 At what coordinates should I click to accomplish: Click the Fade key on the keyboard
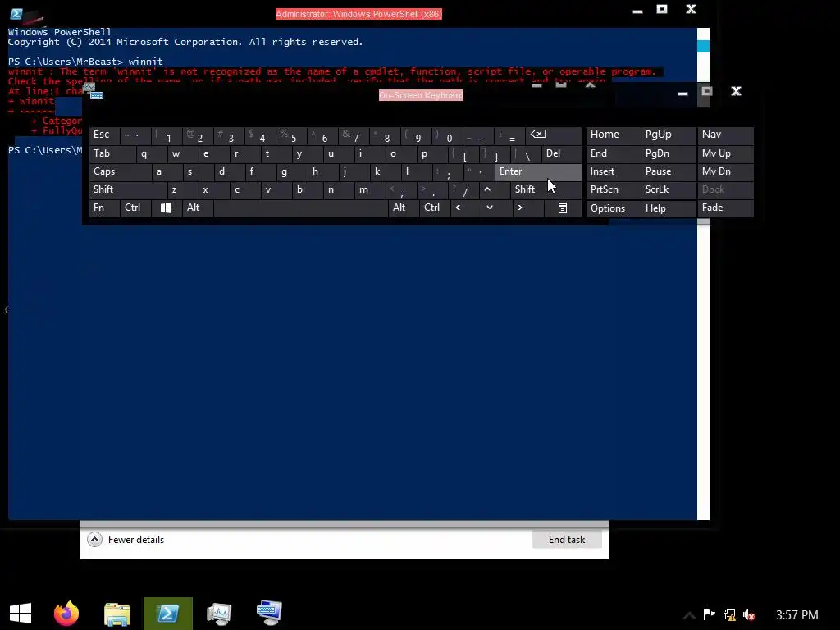coord(725,208)
